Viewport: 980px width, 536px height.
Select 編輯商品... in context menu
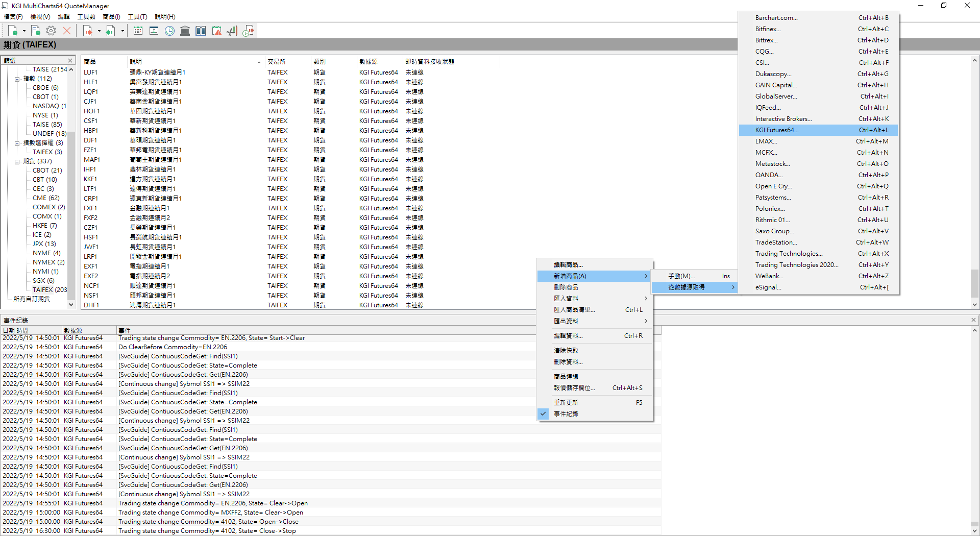595,264
